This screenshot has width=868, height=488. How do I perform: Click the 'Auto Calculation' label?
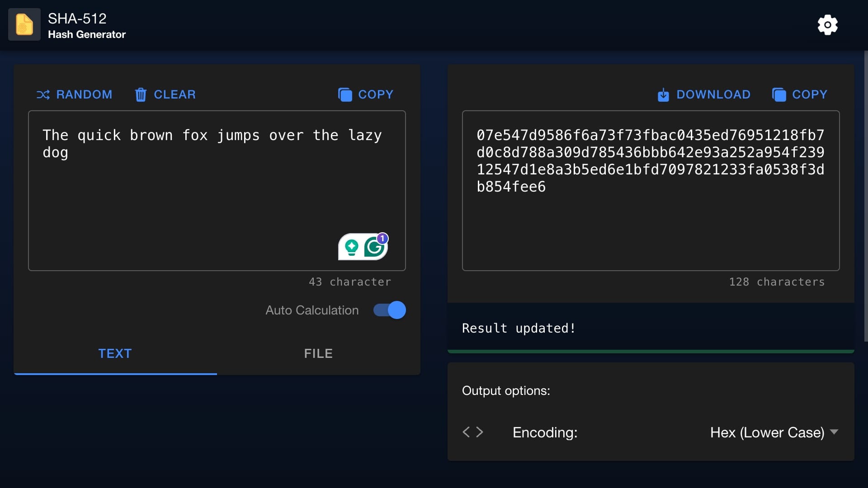click(312, 310)
